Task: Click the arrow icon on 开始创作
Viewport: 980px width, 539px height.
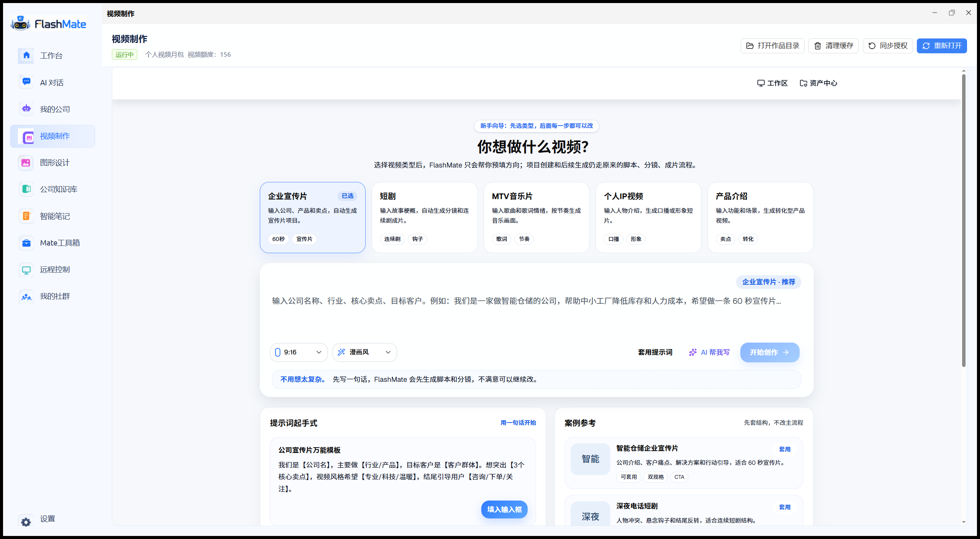Action: (786, 352)
